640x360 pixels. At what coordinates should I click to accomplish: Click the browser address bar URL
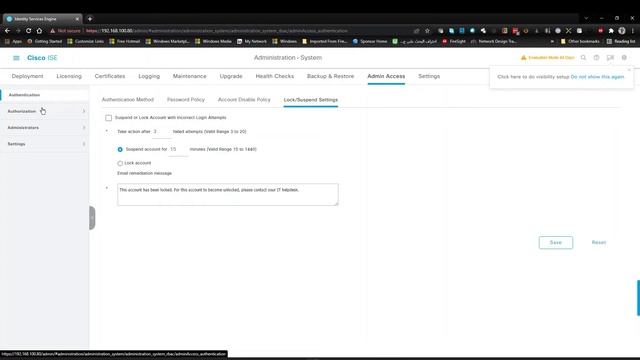point(217,31)
